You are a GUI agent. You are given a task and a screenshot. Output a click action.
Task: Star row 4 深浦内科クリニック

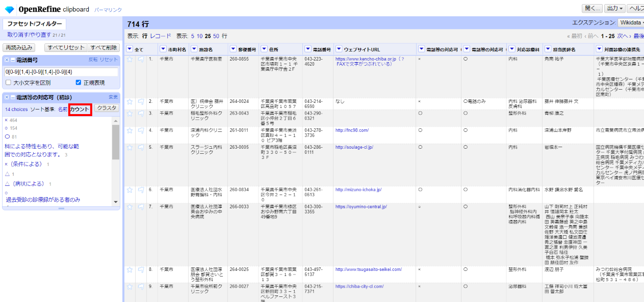click(130, 130)
